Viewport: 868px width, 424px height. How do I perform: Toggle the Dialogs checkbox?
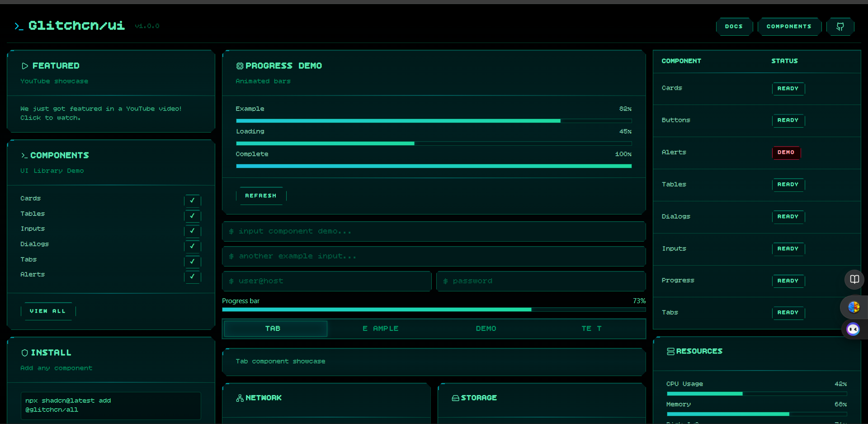pyautogui.click(x=192, y=246)
